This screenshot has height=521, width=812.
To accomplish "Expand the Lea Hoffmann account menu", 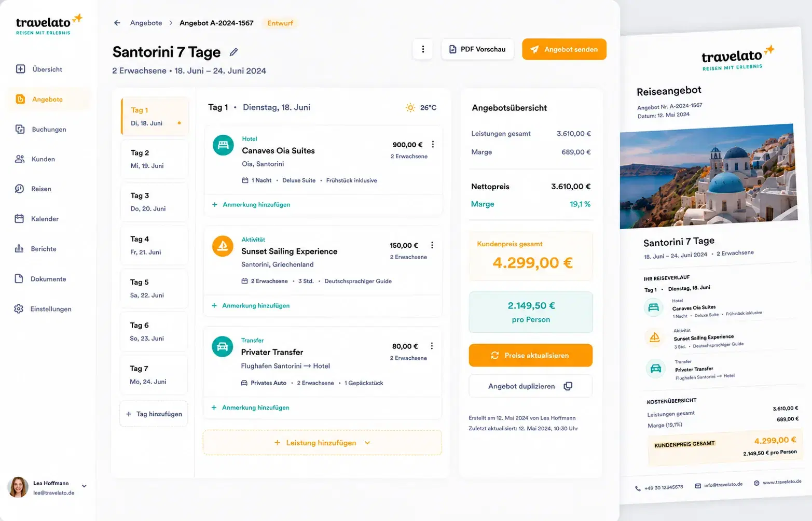I will 84,486.
